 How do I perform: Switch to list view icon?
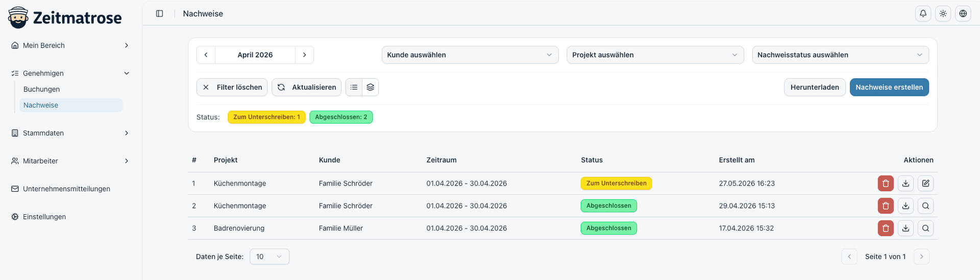tap(354, 87)
